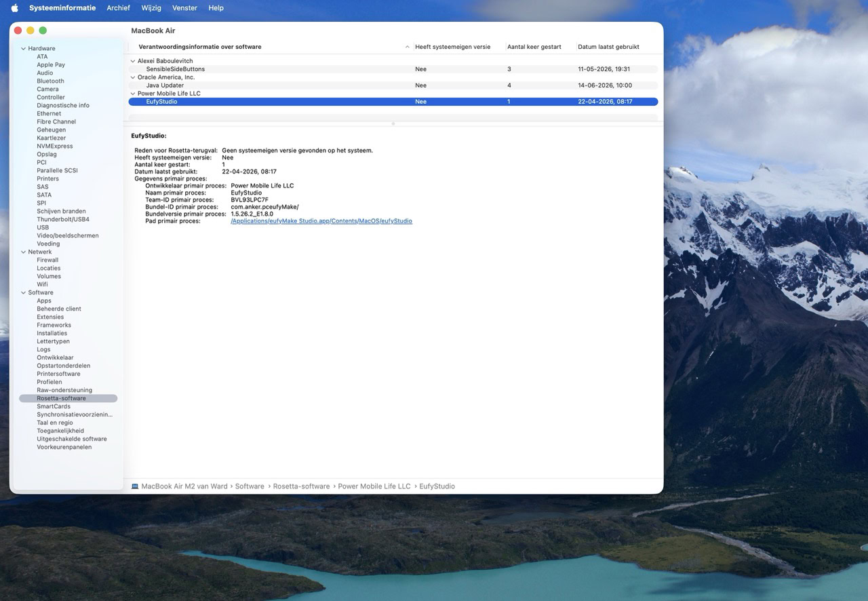Open Frameworks in the sidebar

54,326
